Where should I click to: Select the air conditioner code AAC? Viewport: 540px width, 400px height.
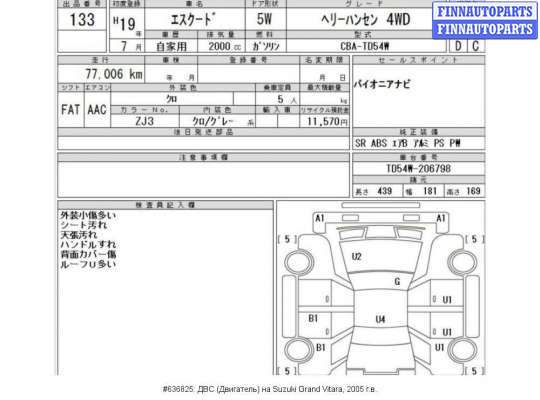click(x=97, y=110)
